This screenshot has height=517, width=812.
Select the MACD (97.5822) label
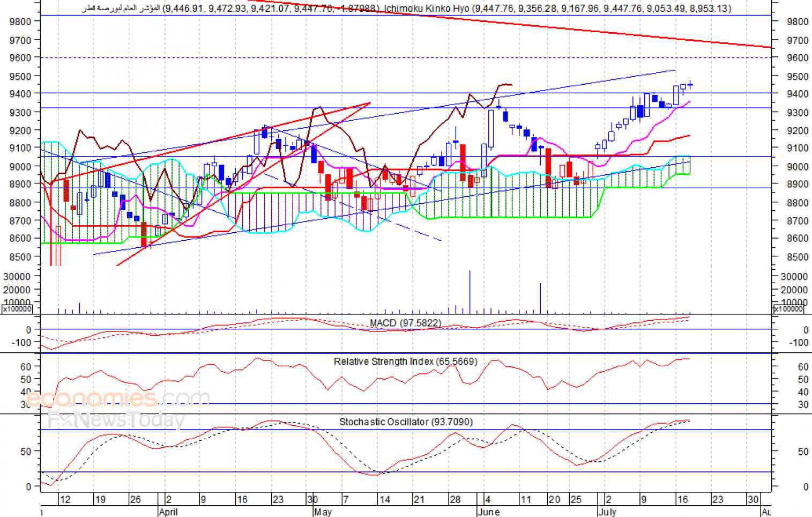pos(406,323)
